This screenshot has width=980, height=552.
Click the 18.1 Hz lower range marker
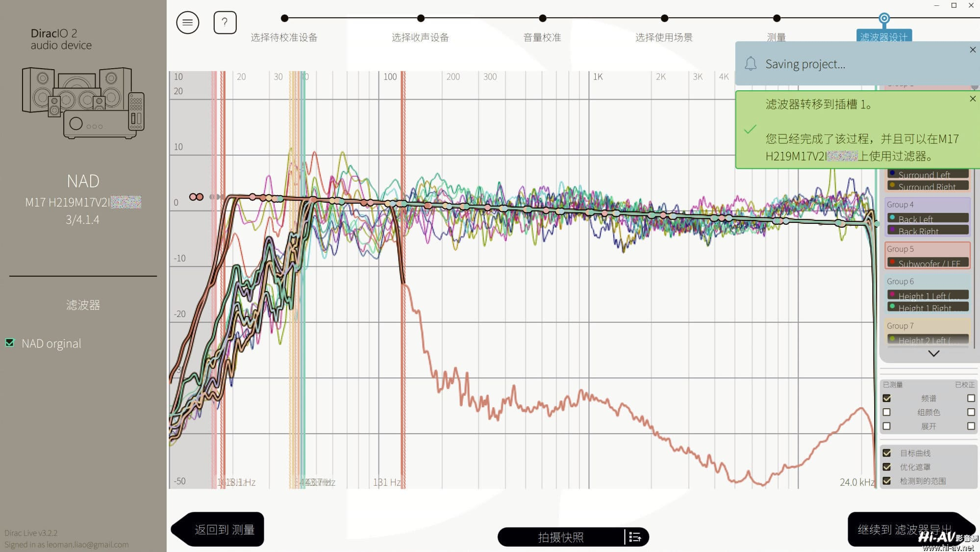[223, 280]
